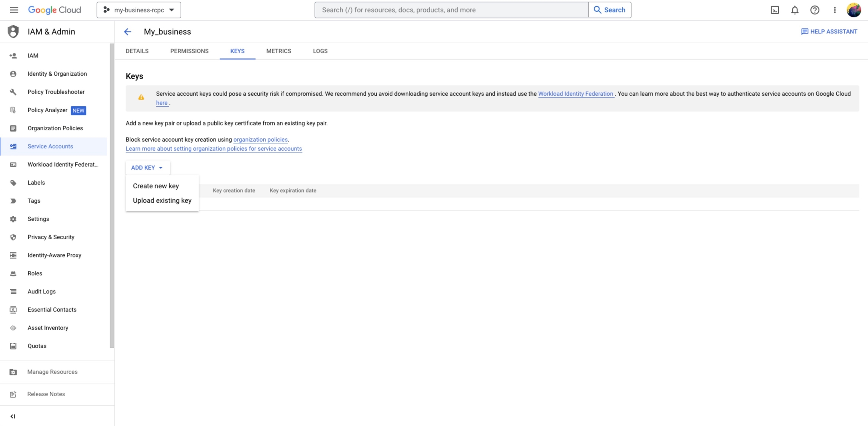
Task: Open the three-dot options menu
Action: pyautogui.click(x=834, y=10)
